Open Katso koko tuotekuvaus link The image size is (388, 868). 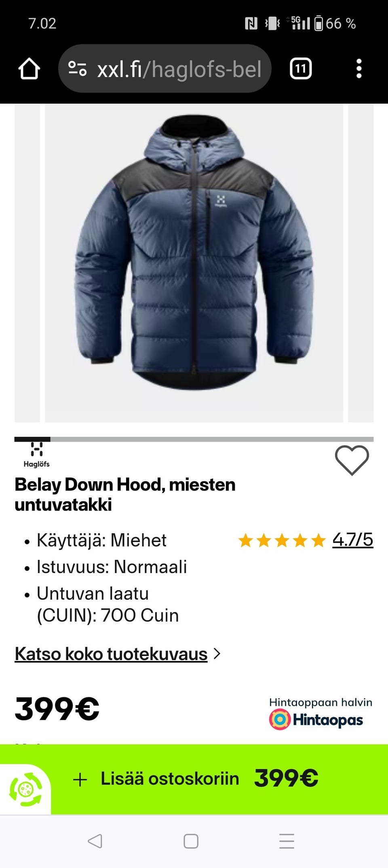(111, 654)
